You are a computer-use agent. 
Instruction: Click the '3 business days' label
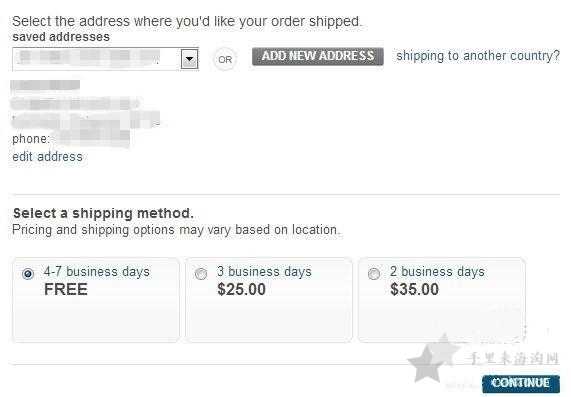pyautogui.click(x=264, y=272)
